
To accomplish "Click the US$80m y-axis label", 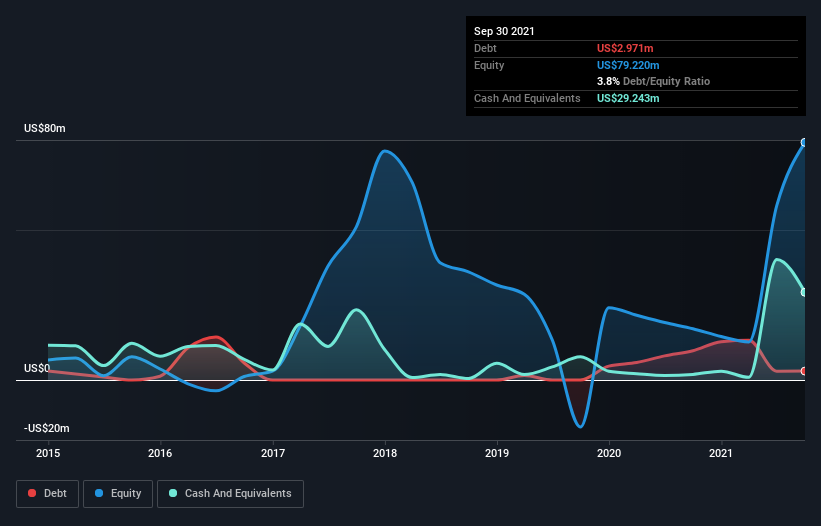I will [x=45, y=128].
